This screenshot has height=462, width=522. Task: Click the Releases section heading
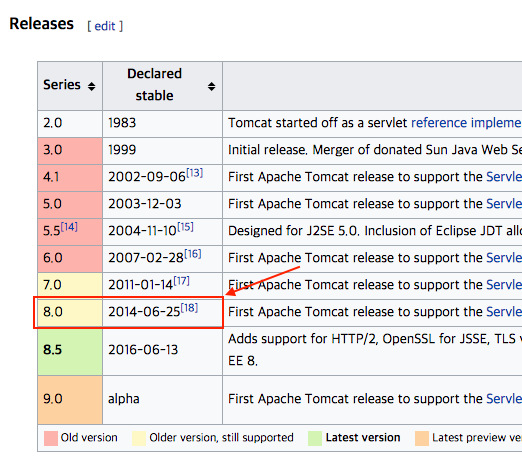tap(42, 24)
